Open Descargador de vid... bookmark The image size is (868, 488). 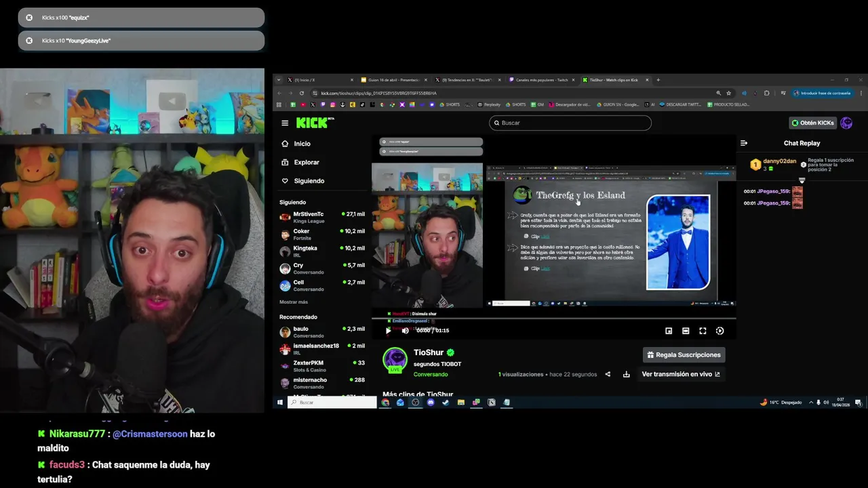pyautogui.click(x=568, y=104)
